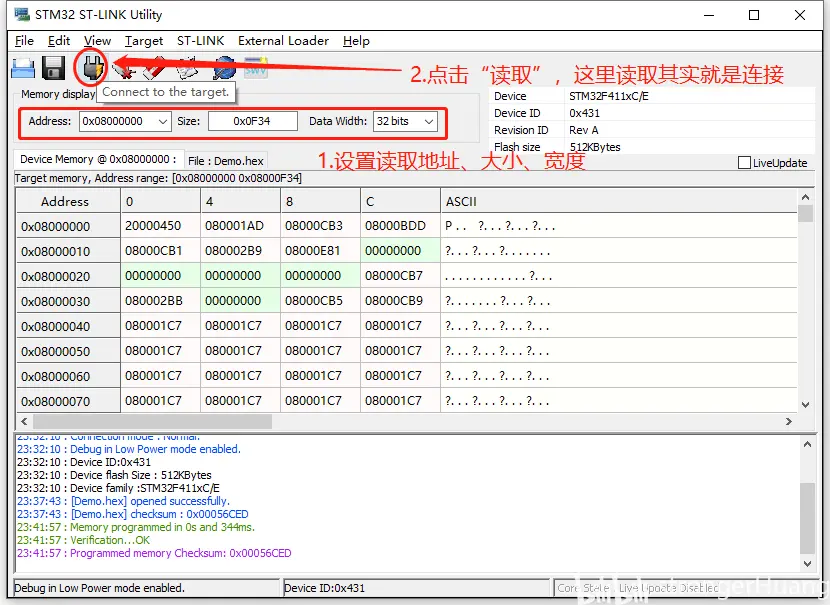Select the Device Memory @ 0x08000000 tab

pos(97,160)
